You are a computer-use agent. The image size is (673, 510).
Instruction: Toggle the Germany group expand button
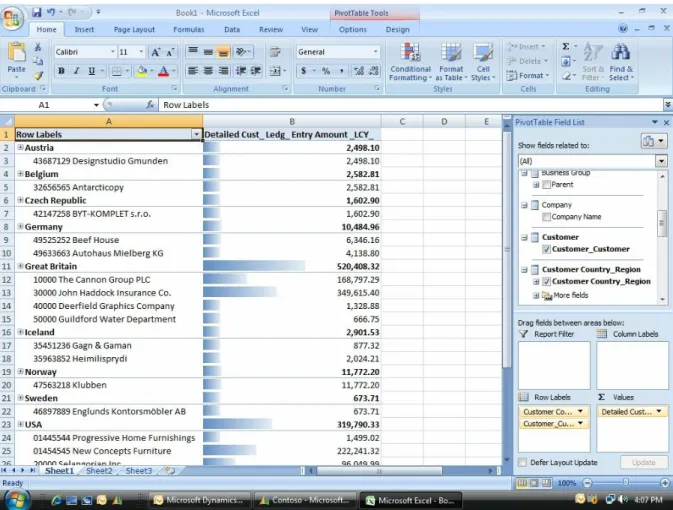point(20,226)
